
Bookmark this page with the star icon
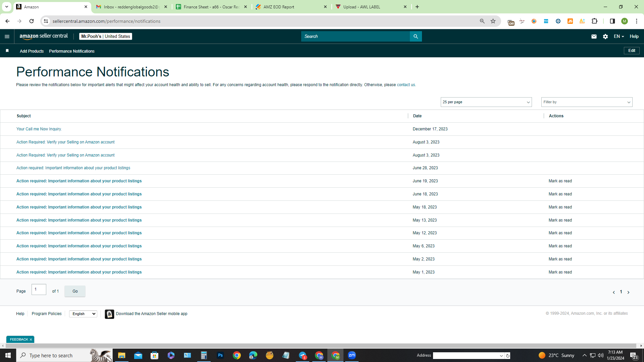pos(493,21)
